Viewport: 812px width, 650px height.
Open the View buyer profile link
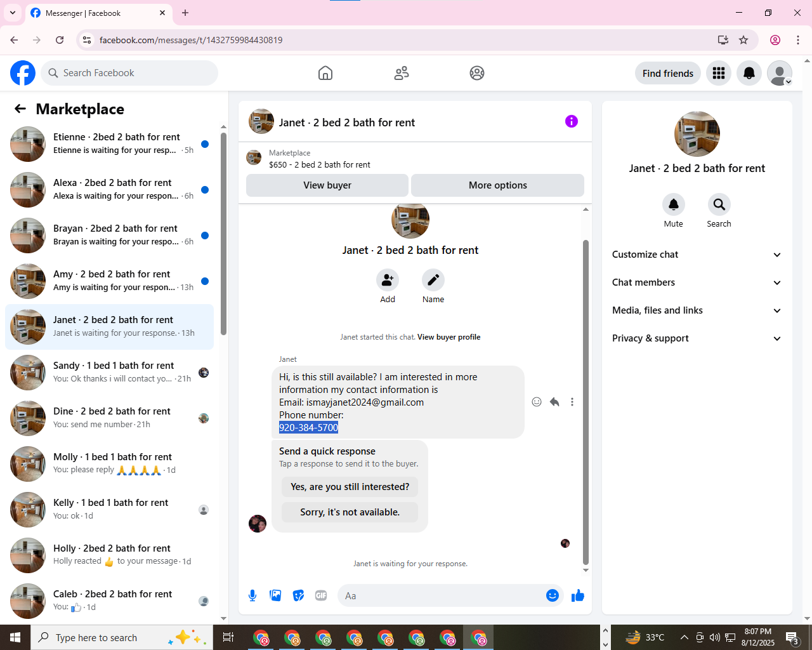point(449,337)
